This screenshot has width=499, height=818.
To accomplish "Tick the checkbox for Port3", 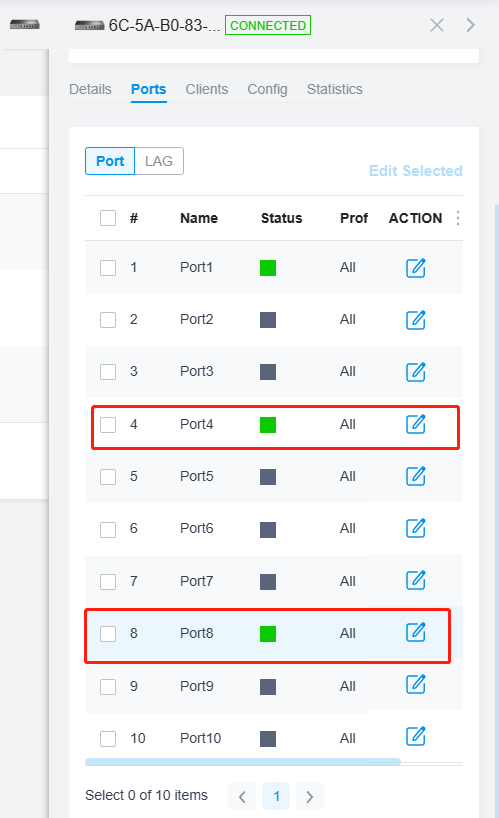I will coord(108,372).
